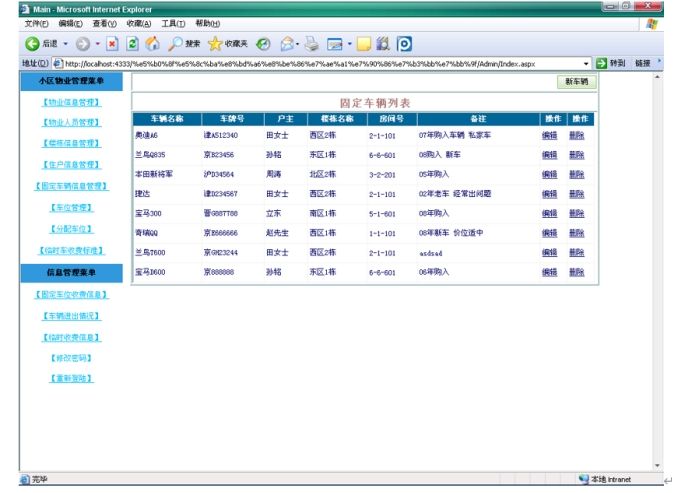Open the 修改密码 sidebar link
693x493 pixels.
click(71, 358)
